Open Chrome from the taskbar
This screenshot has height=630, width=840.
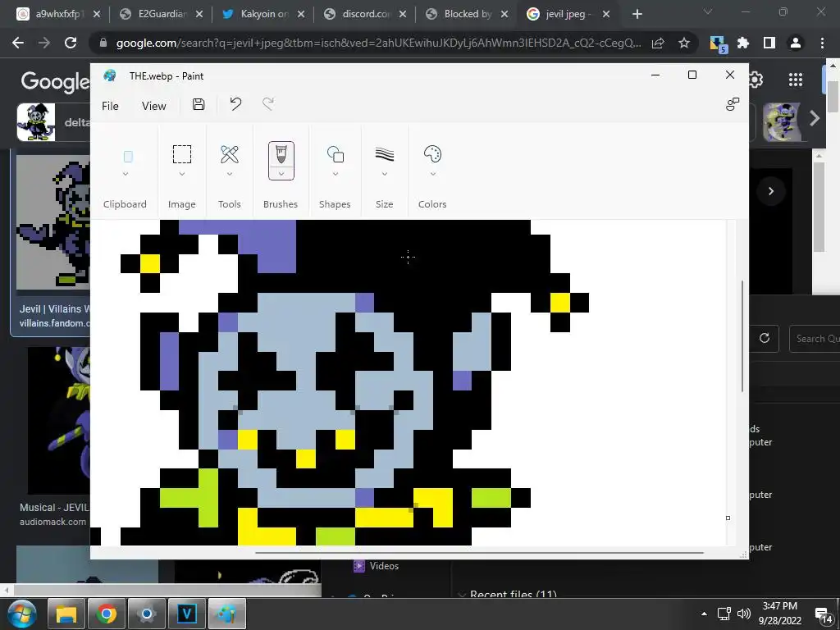click(x=107, y=614)
